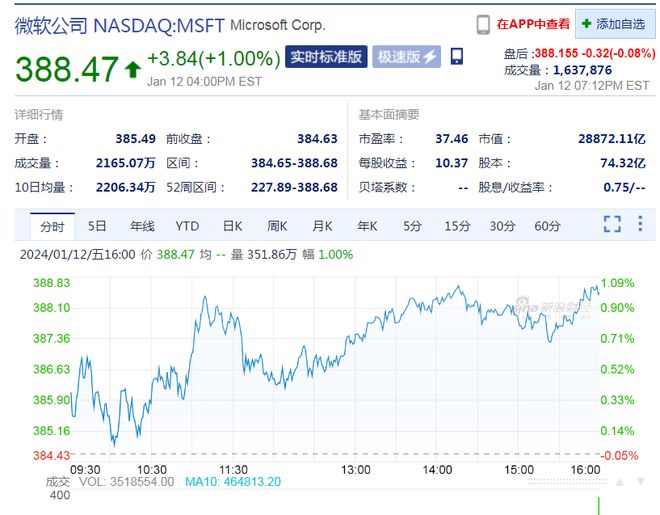The width and height of the screenshot is (660, 515).
Task: Click the 量 351.86万 chart readout
Action: pyautogui.click(x=263, y=255)
